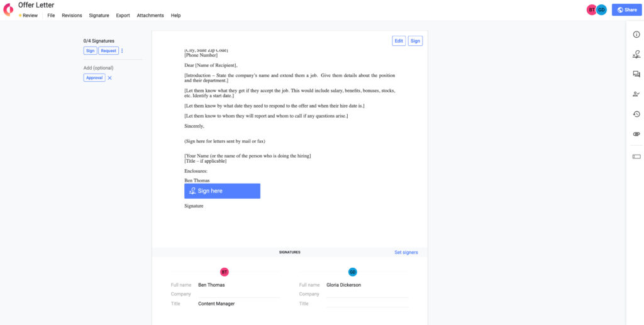
Task: Click the Request signatures button
Action: (x=108, y=51)
